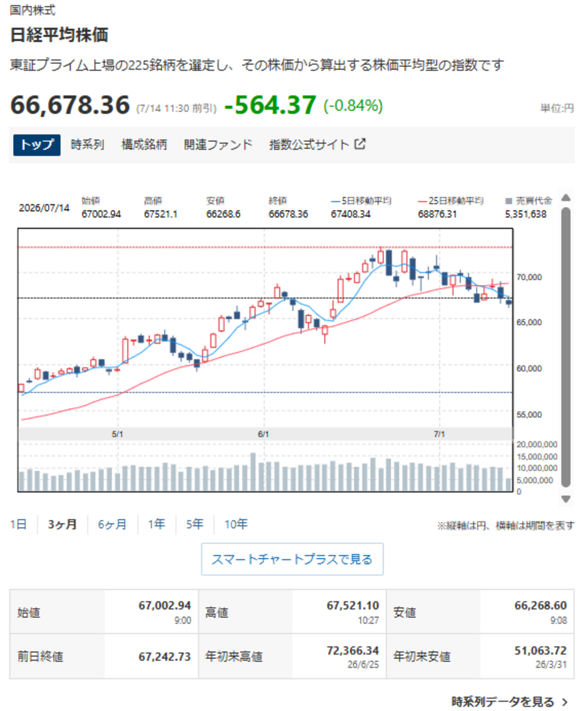Click the 6/1 date marker on chart axis
Image resolution: width=588 pixels, height=711 pixels.
click(x=263, y=434)
